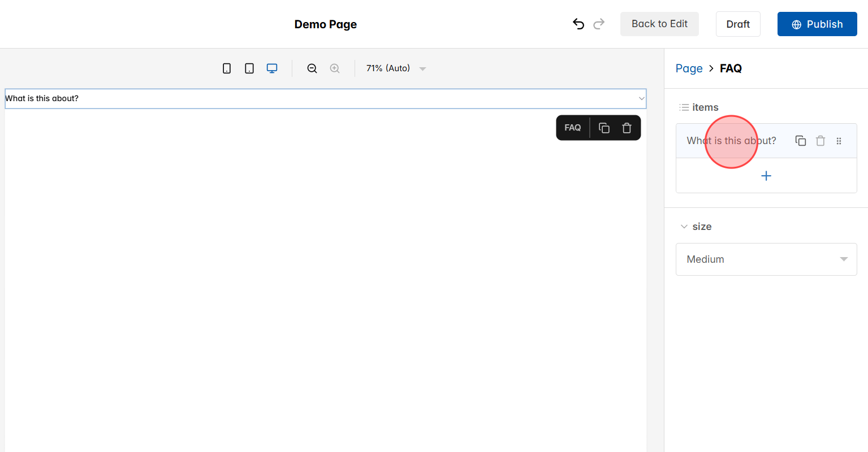Duplicate the 'What is this about?' item
Image resolution: width=868 pixels, height=452 pixels.
coord(801,140)
